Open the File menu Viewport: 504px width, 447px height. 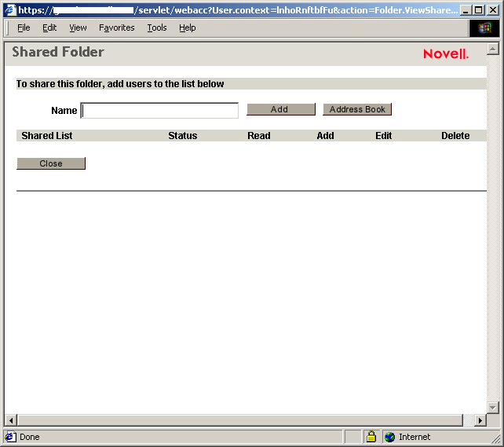tap(24, 28)
